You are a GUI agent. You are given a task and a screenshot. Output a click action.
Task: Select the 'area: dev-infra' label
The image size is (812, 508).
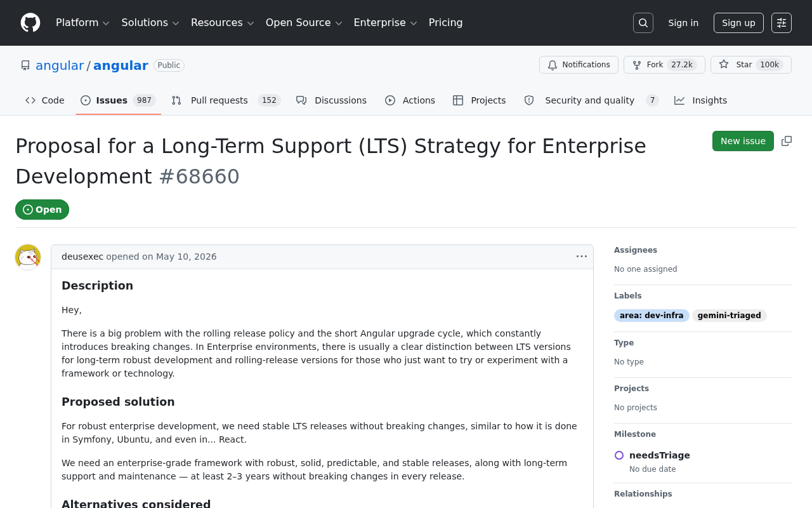point(652,316)
